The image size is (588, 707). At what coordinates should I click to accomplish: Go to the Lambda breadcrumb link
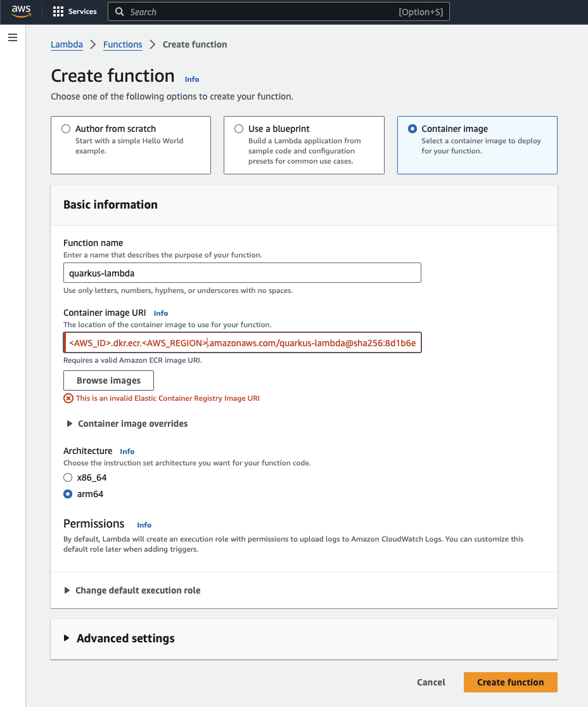67,44
